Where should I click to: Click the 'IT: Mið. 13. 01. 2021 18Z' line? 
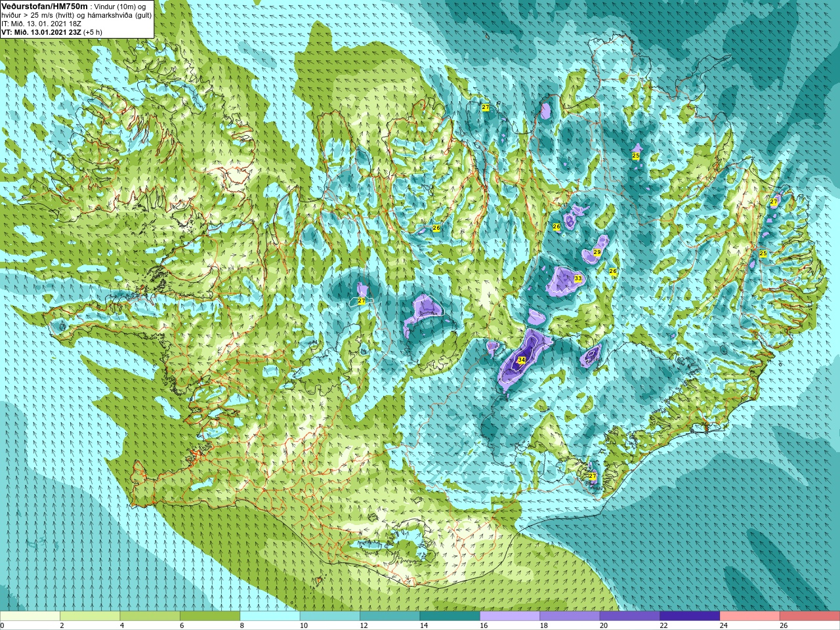point(41,24)
